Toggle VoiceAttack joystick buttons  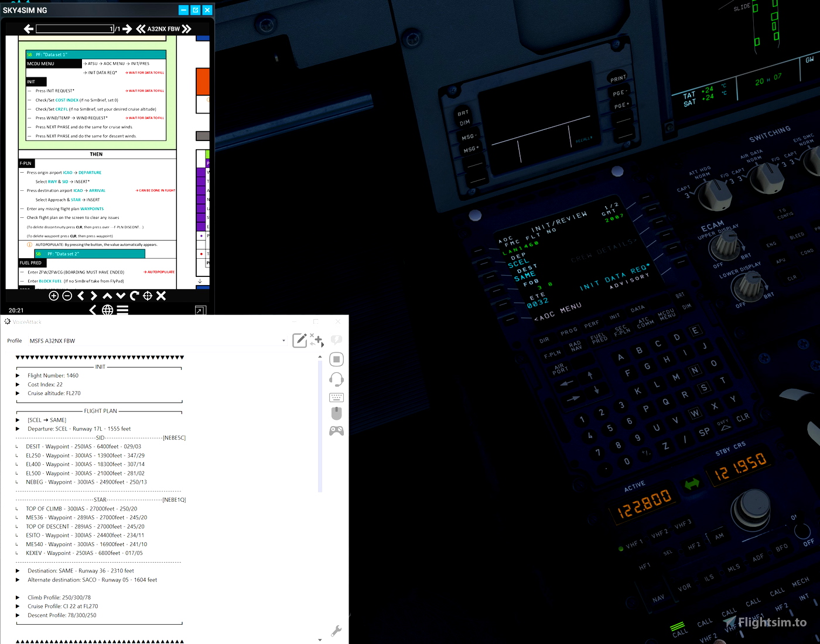[336, 431]
